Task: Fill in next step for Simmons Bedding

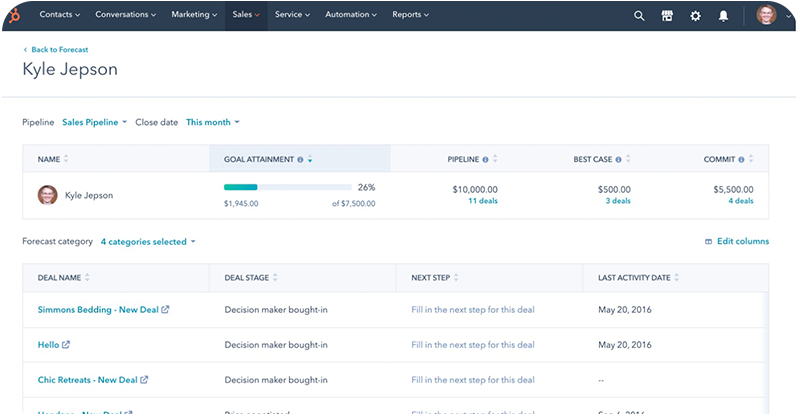Action: point(473,309)
